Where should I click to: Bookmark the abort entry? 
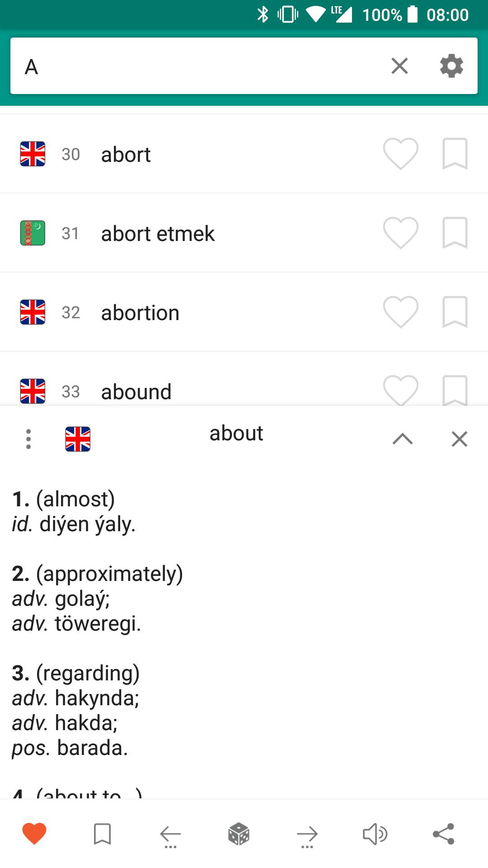[455, 154]
